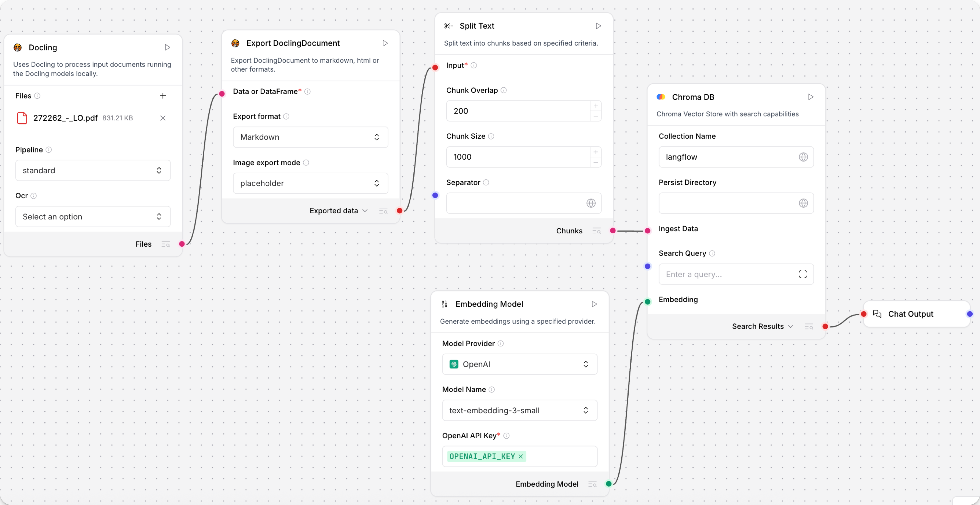The height and width of the screenshot is (505, 980).
Task: Open the Pipeline standard dropdown
Action: [93, 170]
